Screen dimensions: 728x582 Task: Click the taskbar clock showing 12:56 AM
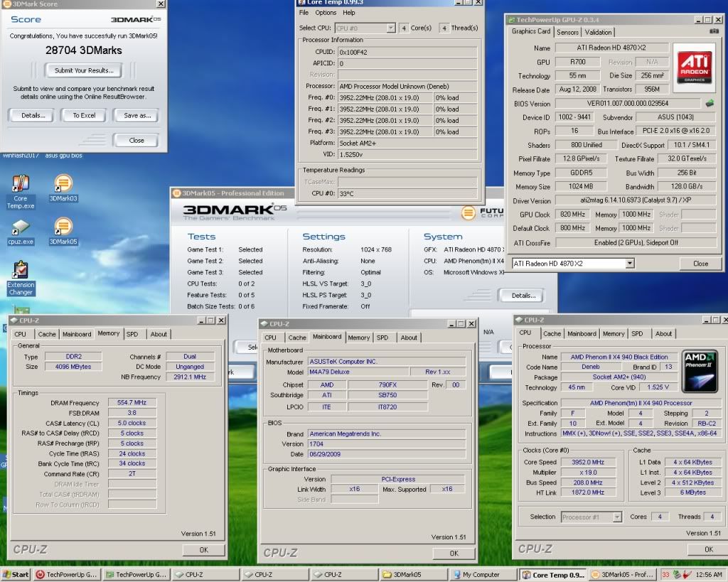(709, 575)
